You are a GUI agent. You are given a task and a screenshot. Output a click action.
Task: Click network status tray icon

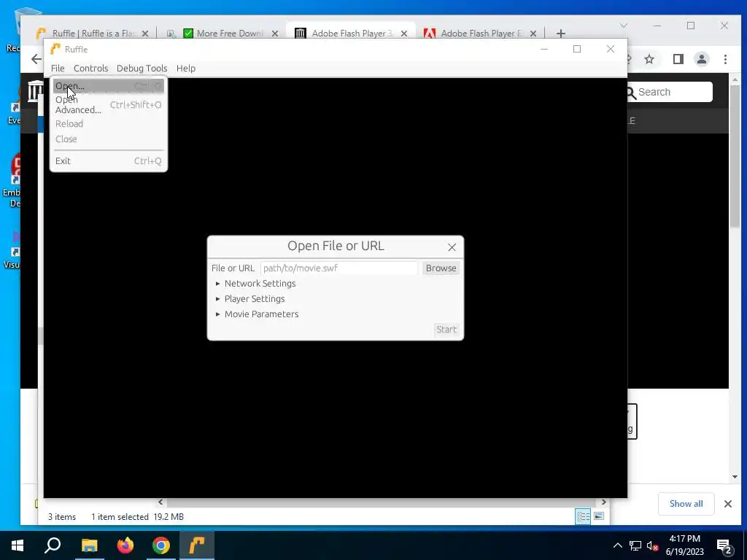point(635,545)
